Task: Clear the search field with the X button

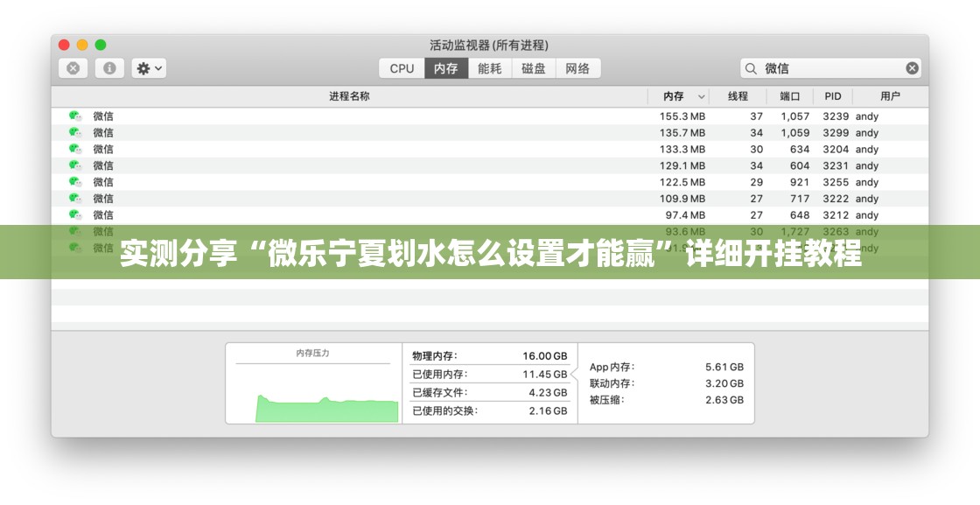Action: pos(912,68)
